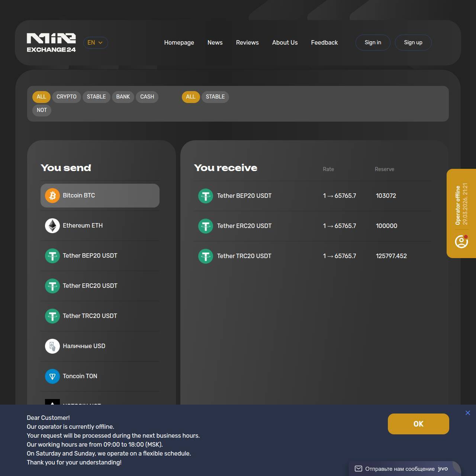Click Tether BEP20 icon in receive list

click(x=206, y=196)
